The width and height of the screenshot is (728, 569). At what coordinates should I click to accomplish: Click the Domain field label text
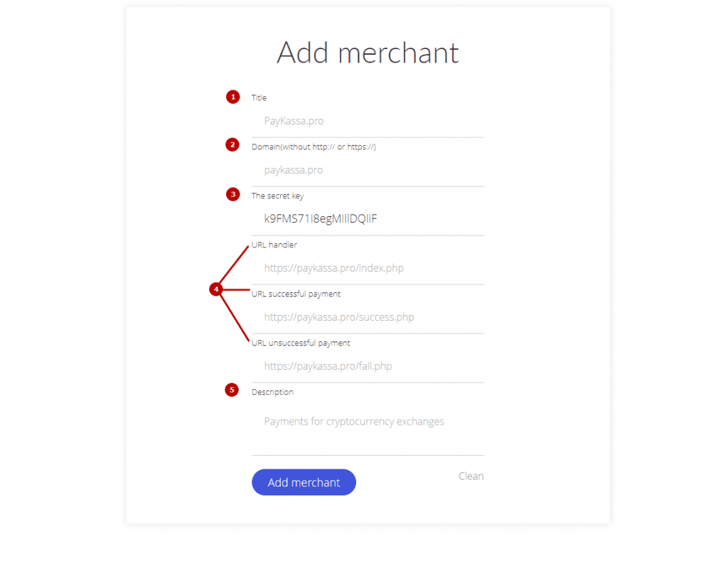coord(314,147)
